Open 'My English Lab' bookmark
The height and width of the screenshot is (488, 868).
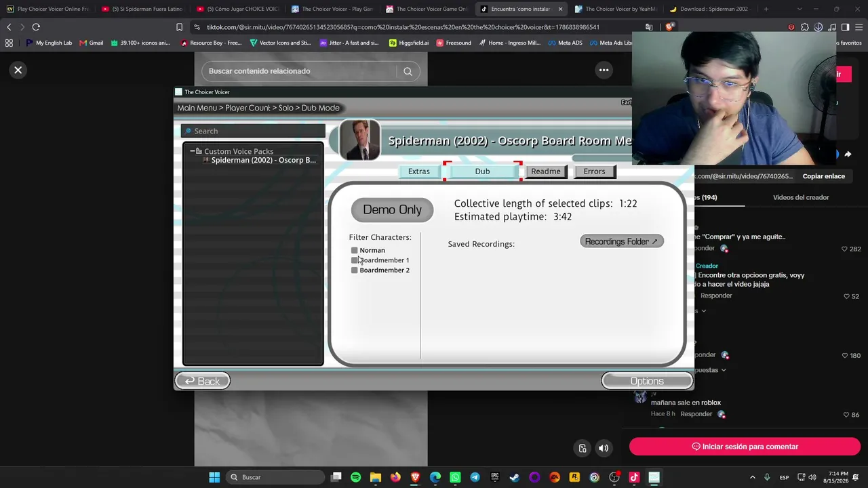click(49, 43)
